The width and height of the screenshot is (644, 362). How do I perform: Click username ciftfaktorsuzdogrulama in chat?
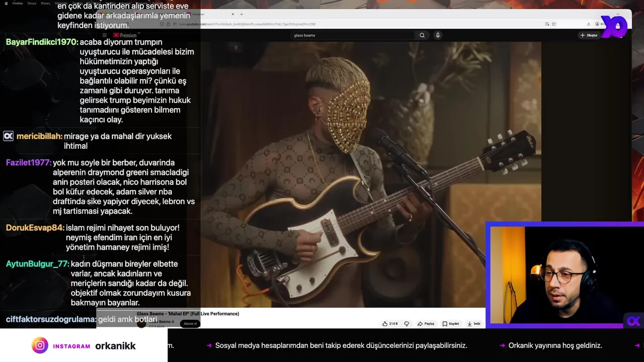[x=51, y=319]
